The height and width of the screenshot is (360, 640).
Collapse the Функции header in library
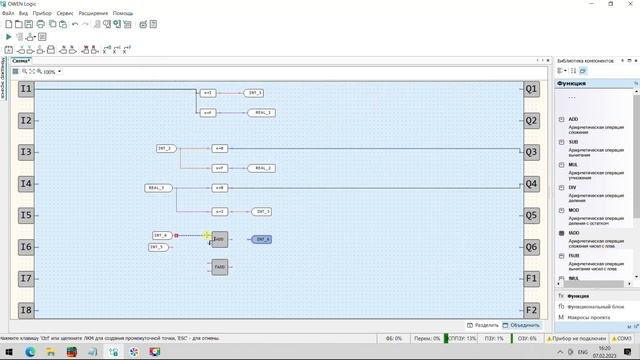click(636, 83)
